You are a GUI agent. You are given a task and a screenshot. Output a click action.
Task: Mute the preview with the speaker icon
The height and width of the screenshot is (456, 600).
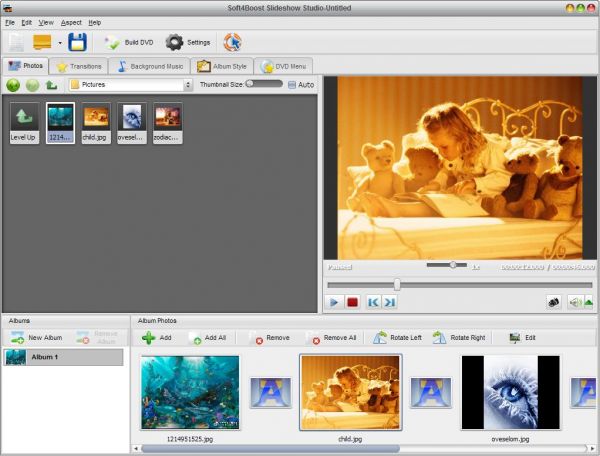[x=575, y=301]
